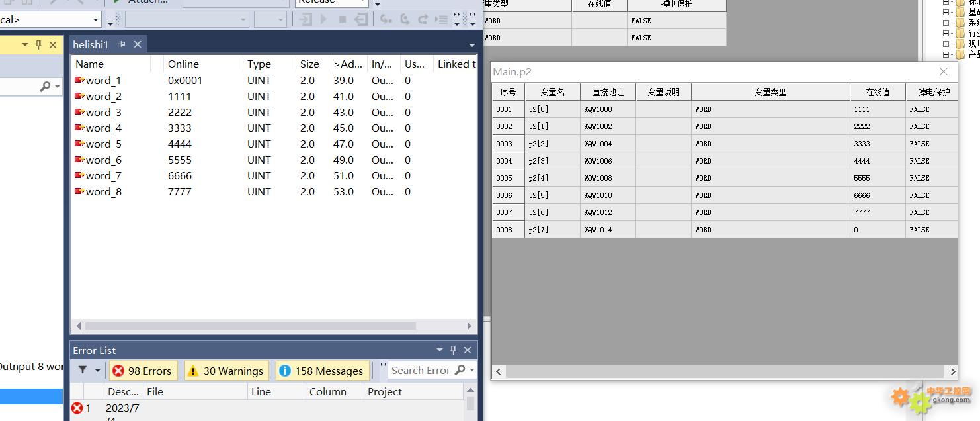The height and width of the screenshot is (421, 980).
Task: Click the Attach button in the toolbar
Action: coord(142,2)
